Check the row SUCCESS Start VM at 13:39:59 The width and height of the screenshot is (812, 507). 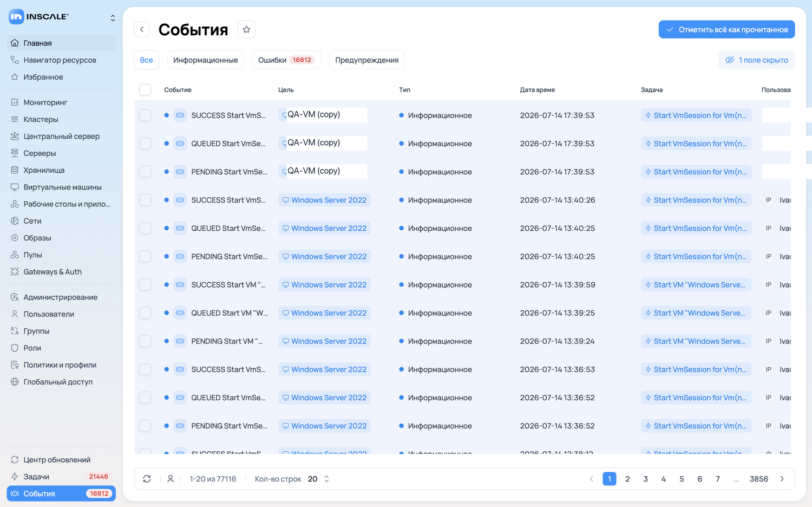click(145, 284)
